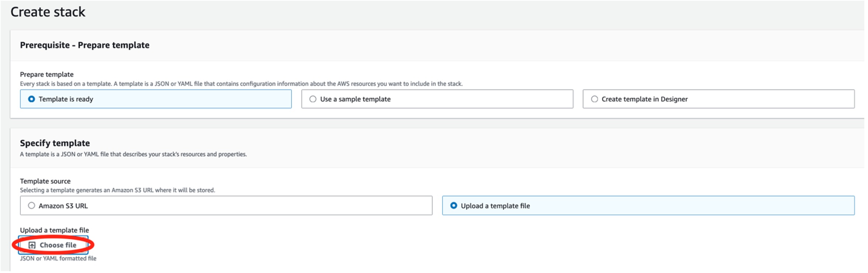
Task: Select the 'Template is ready' radio option
Action: [x=156, y=99]
